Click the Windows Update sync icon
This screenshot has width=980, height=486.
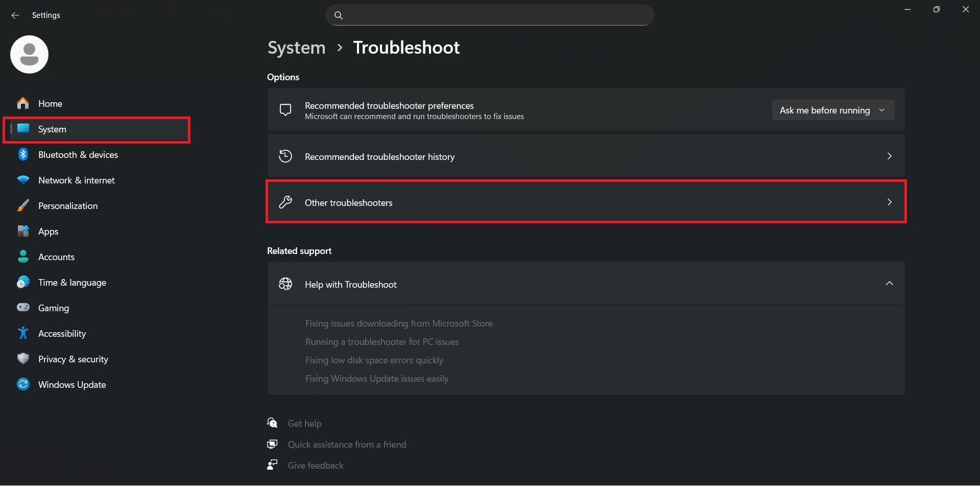pos(23,384)
